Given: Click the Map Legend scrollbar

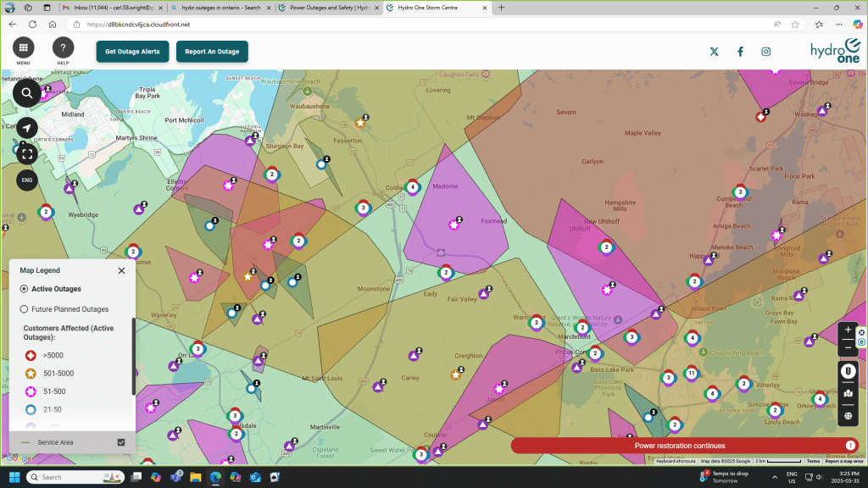Looking at the screenshot, I should 132,356.
